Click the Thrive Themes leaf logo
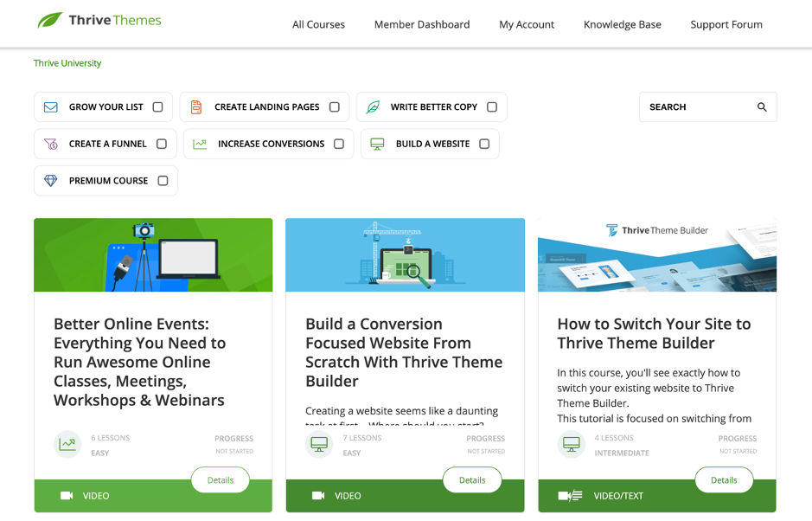812x521 pixels. point(50,20)
